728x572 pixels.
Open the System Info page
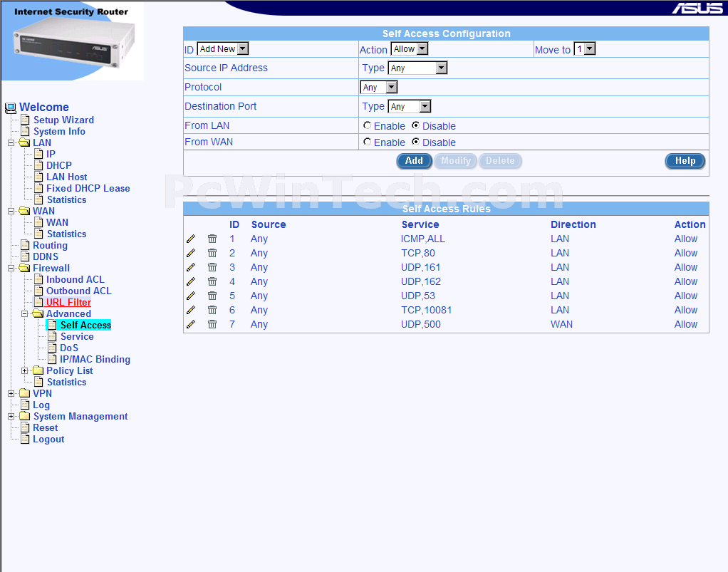[x=59, y=131]
